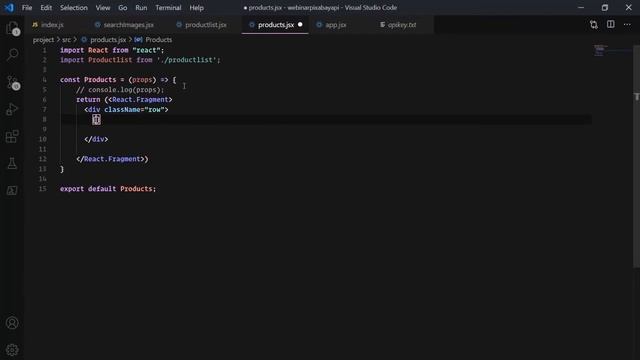Open the Source Control view
The width and height of the screenshot is (640, 360).
point(12,82)
